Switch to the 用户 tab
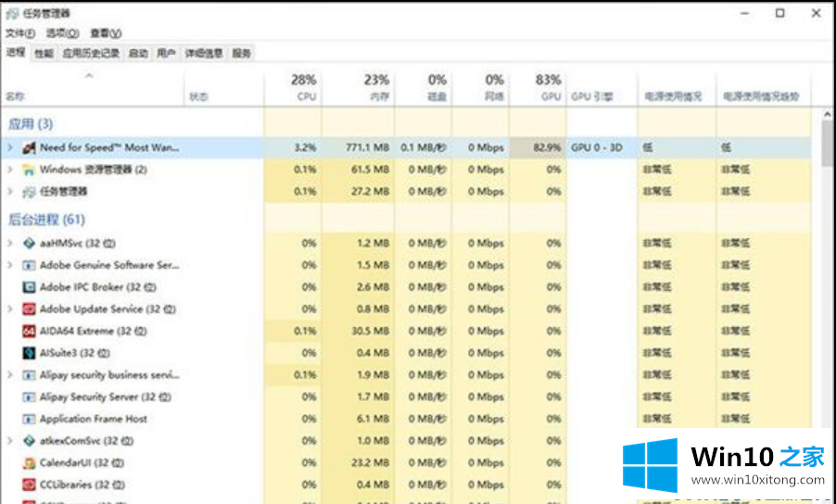Viewport: 836px width, 504px height. pyautogui.click(x=166, y=54)
